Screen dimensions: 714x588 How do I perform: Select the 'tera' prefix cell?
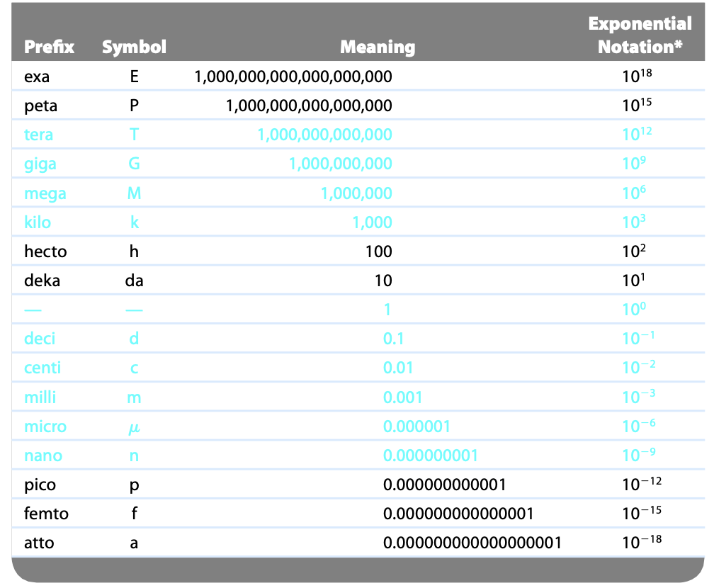(x=39, y=135)
